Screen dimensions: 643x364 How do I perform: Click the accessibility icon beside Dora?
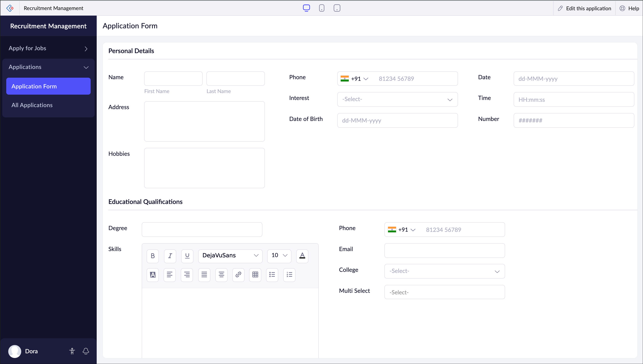click(72, 351)
